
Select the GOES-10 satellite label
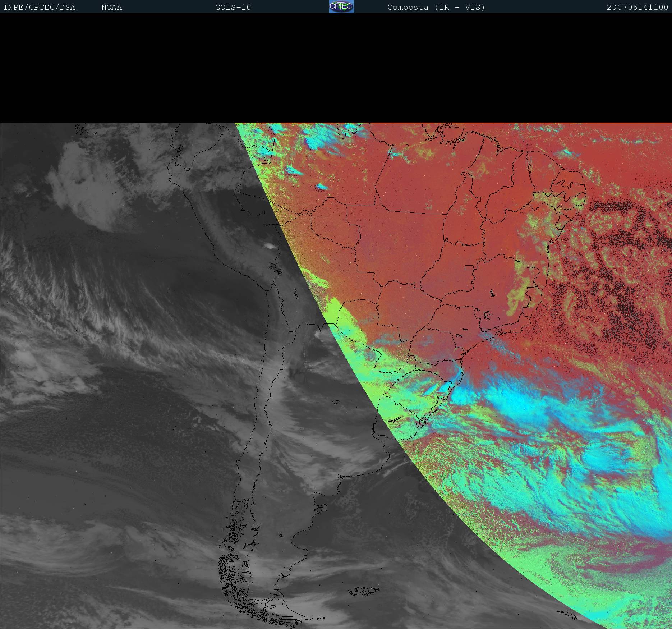[x=233, y=7]
